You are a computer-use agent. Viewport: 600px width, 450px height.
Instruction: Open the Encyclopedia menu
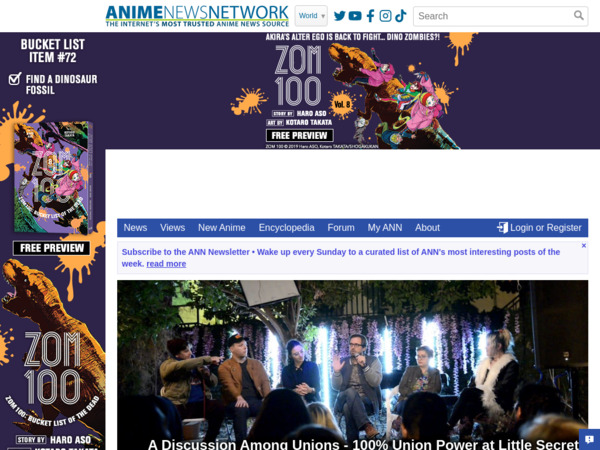point(287,228)
